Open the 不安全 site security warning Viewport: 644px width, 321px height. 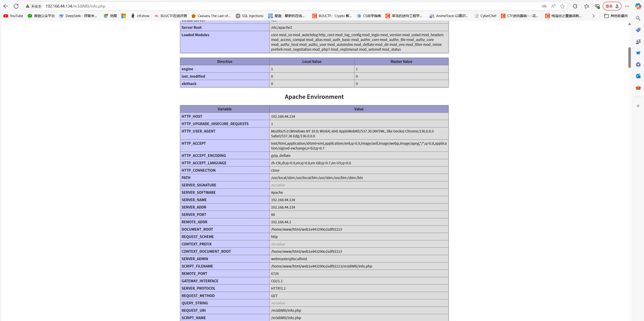click(x=34, y=6)
